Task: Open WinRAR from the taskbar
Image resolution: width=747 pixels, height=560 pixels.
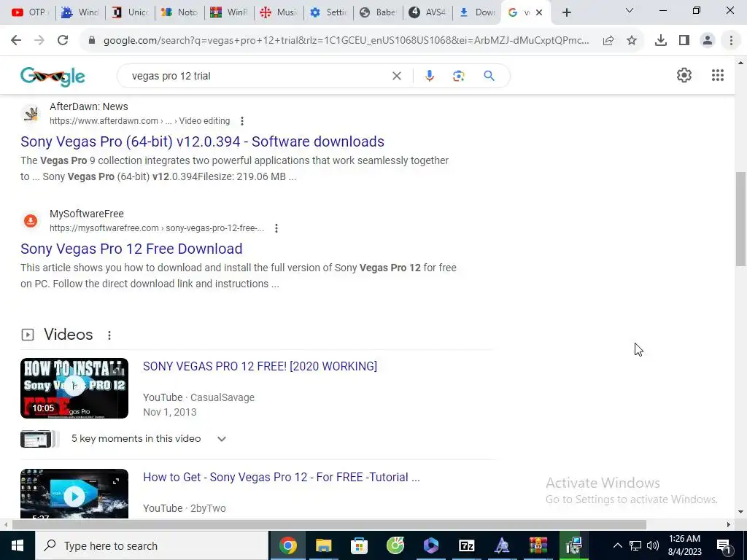Action: (x=538, y=545)
